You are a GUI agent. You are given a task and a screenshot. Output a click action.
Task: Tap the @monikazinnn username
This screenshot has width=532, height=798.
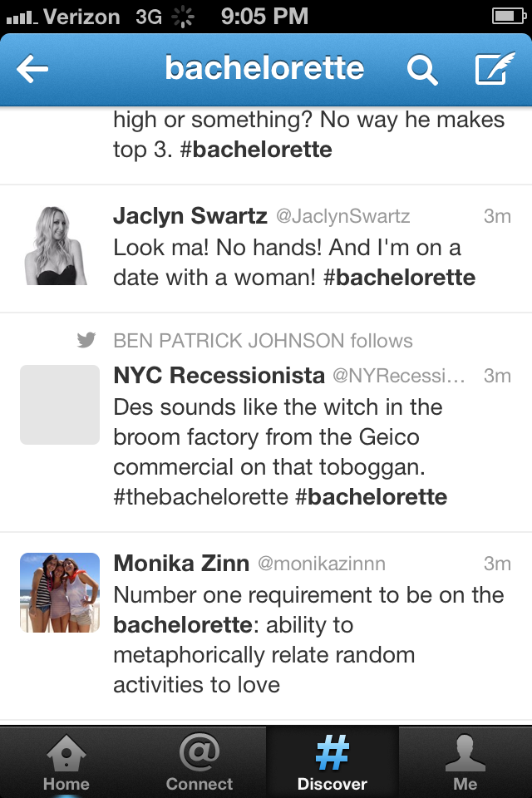(322, 564)
